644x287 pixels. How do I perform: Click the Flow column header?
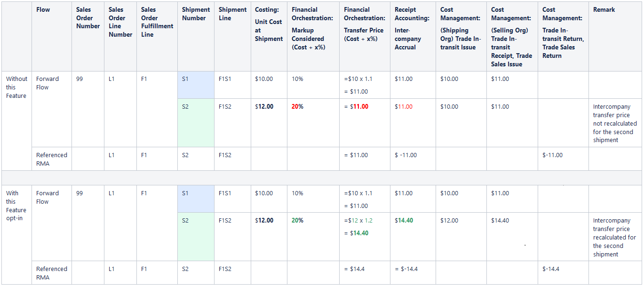(43, 9)
